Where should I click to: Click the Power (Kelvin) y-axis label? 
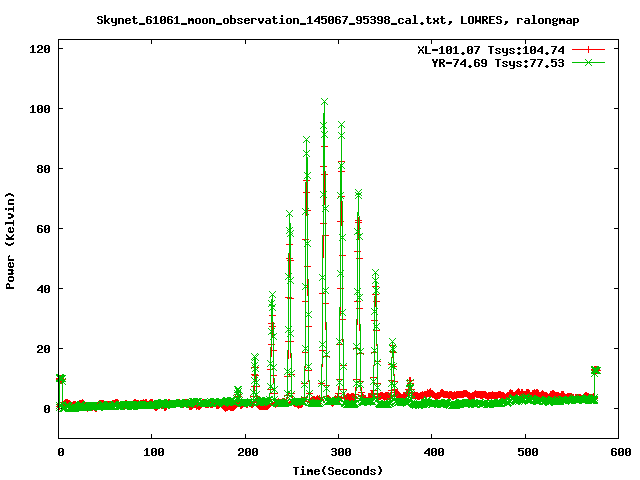click(10, 241)
